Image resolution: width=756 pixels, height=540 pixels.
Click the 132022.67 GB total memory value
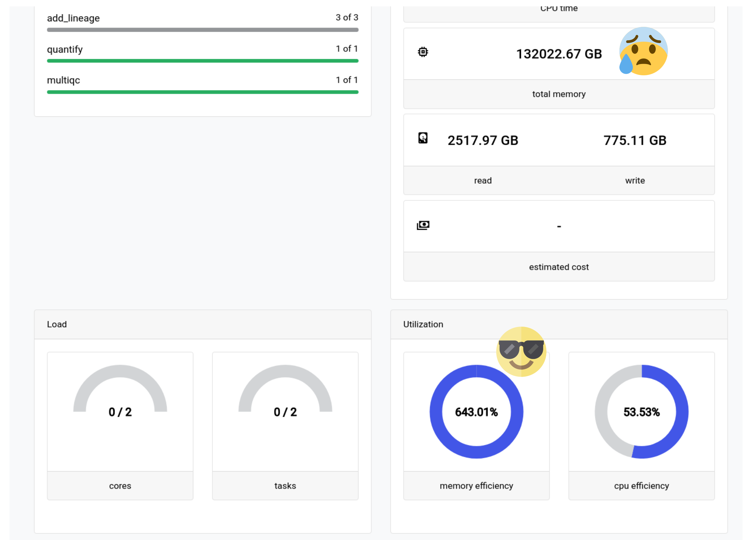coord(558,54)
